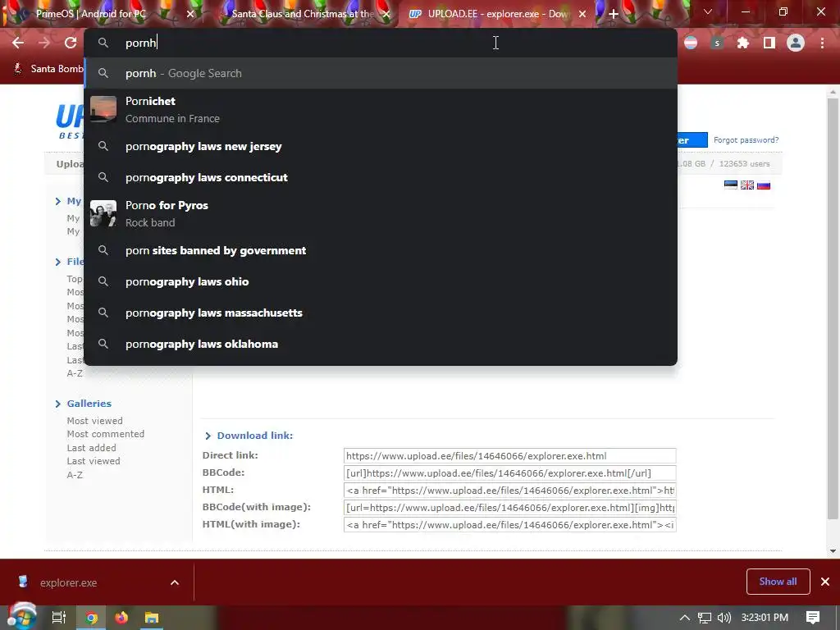Switch site language with the Estonian flag
Screen dimensions: 840x630
tap(731, 185)
